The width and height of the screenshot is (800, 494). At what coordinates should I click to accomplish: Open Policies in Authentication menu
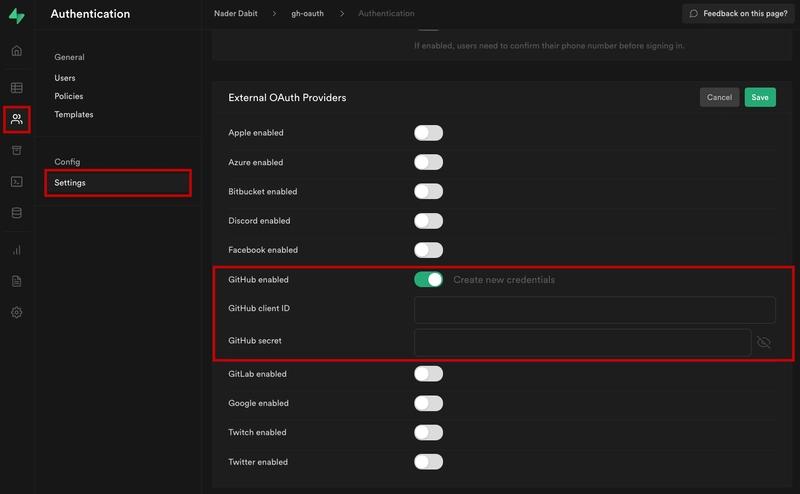pyautogui.click(x=69, y=96)
